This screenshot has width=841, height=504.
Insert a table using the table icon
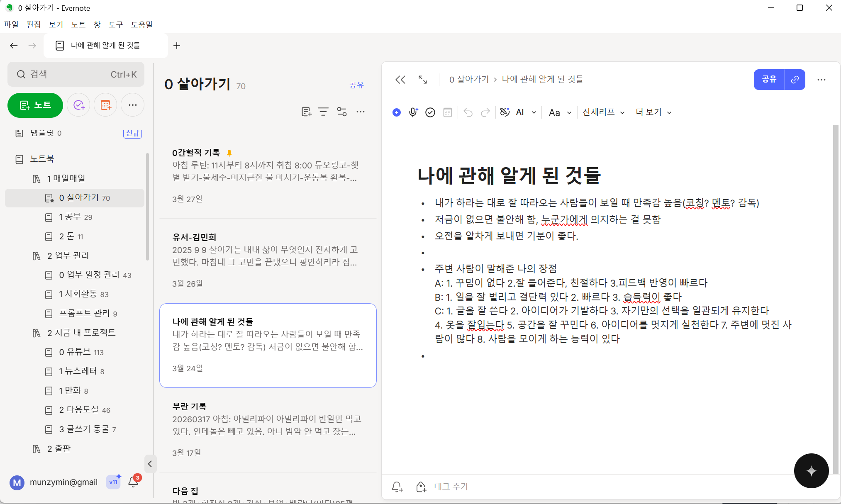pyautogui.click(x=448, y=112)
